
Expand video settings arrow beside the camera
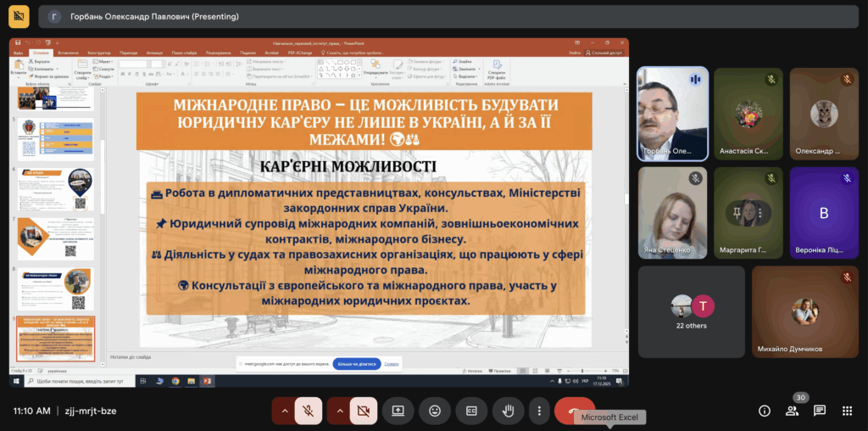coord(340,411)
